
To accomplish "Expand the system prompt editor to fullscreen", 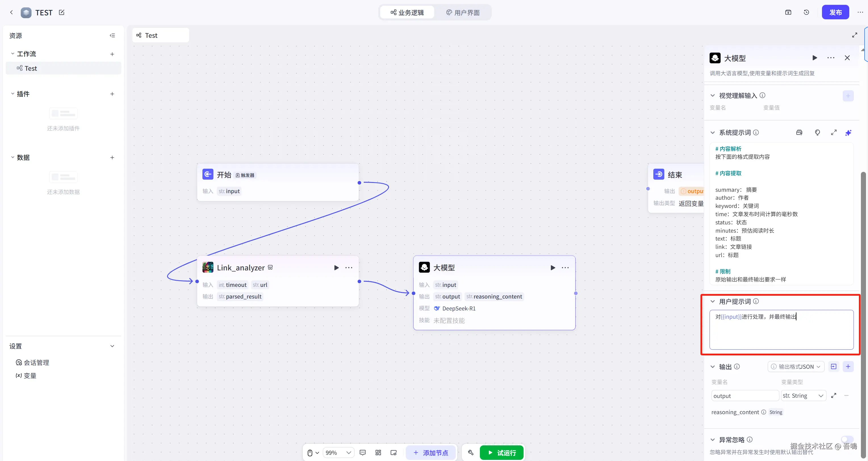I will [834, 132].
